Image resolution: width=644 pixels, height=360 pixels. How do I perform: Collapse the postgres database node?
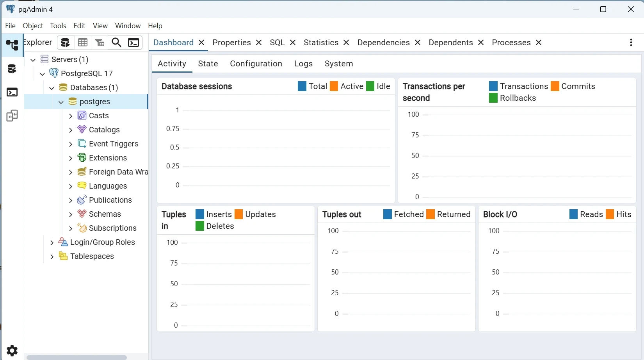coord(61,102)
